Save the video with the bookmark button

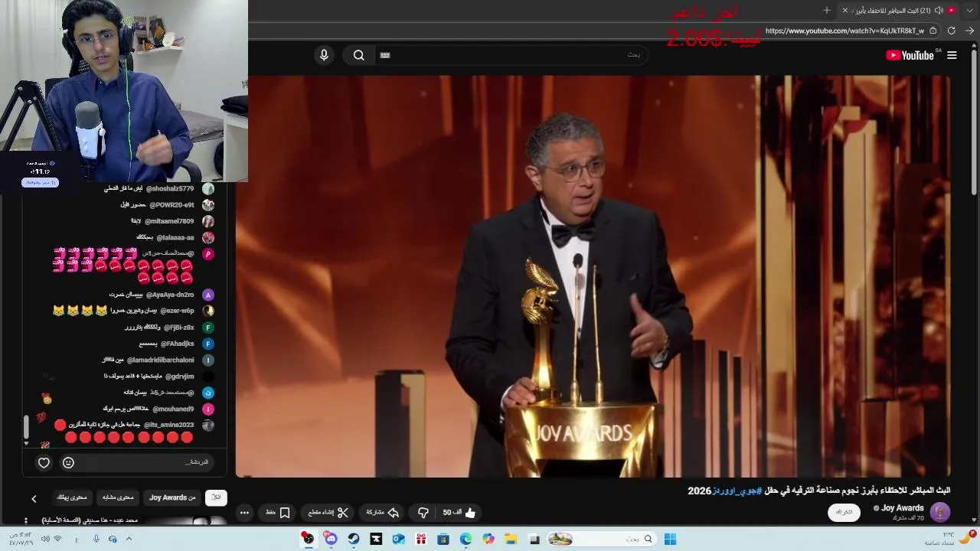(278, 513)
